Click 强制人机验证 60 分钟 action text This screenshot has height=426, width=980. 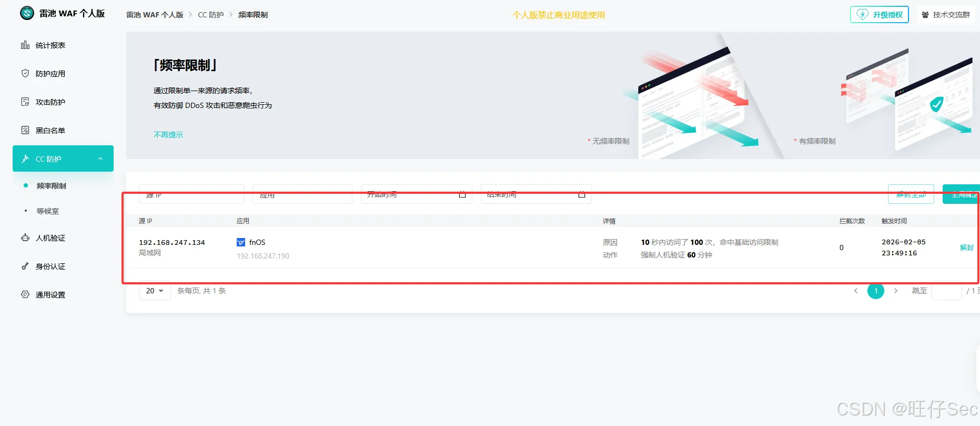coord(676,255)
